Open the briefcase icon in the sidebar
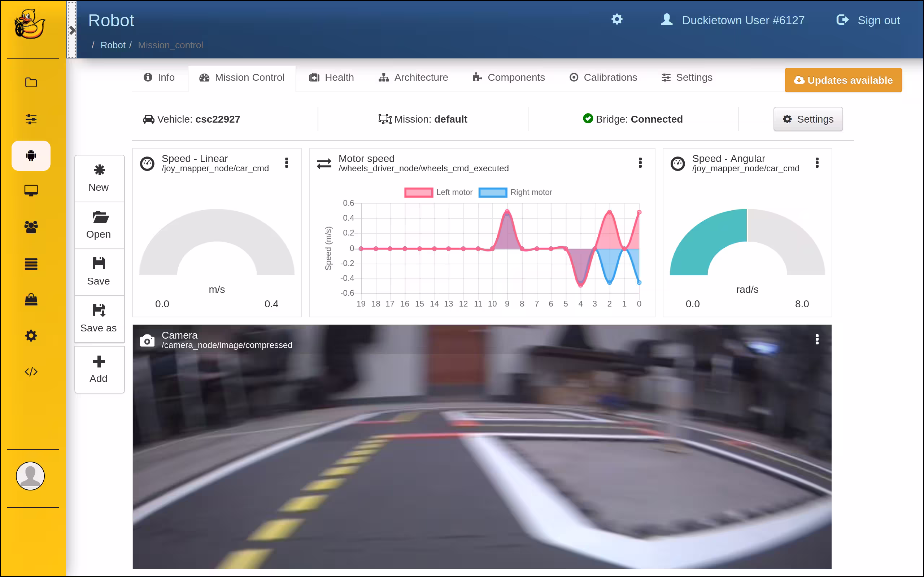This screenshot has width=924, height=577. click(31, 300)
